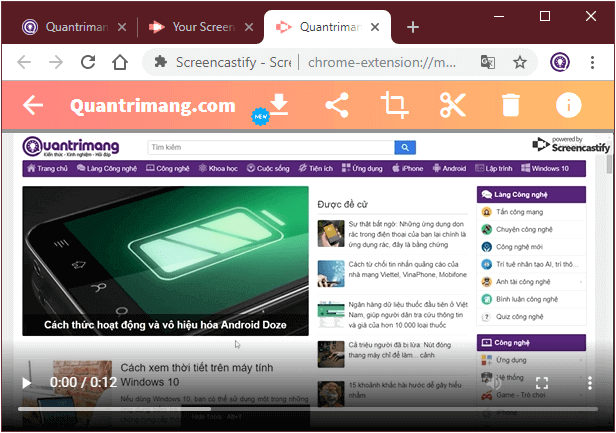This screenshot has width=616, height=433.
Task: Reload the current page
Action: point(88,62)
